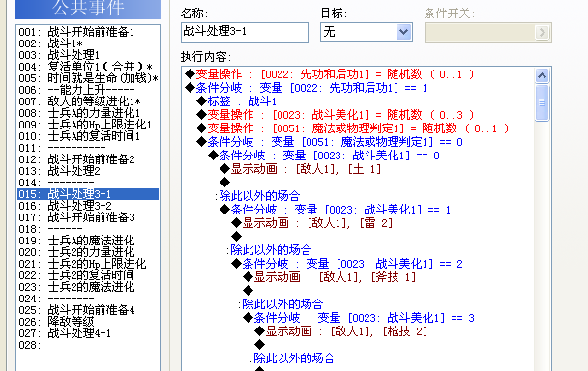
Task: Open the 目标 dropdown arrow
Action: [x=403, y=32]
